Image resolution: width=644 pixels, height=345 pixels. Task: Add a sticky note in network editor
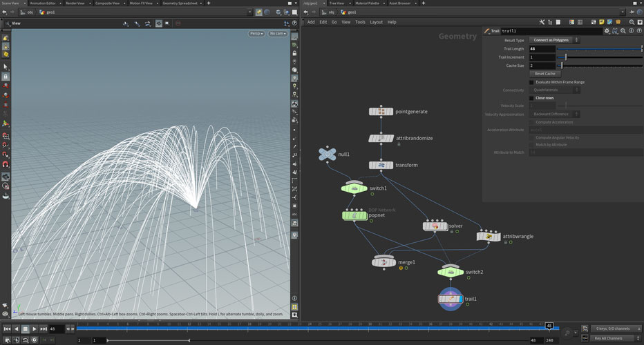click(x=601, y=22)
